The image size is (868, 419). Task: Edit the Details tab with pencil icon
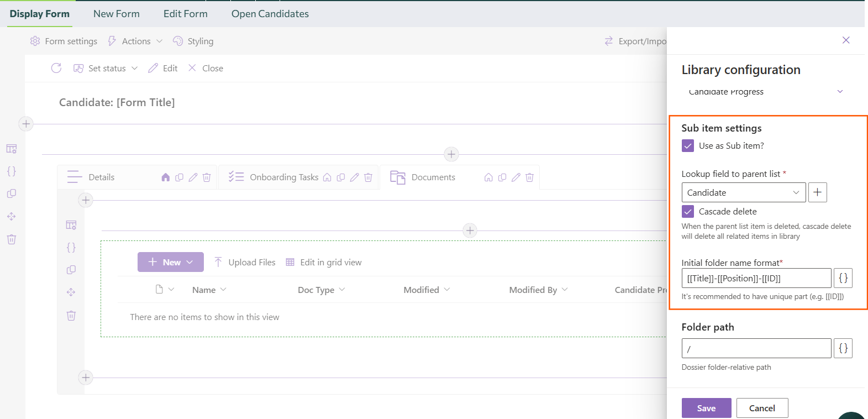[193, 177]
